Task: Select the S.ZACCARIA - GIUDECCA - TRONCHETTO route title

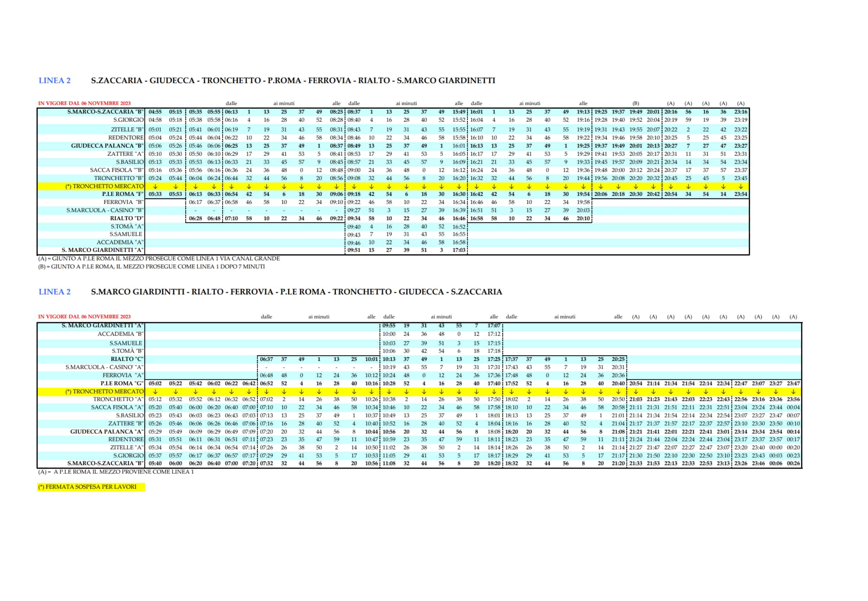Action: tap(293, 81)
